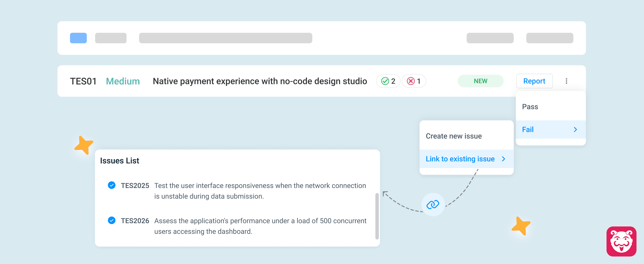Viewport: 644px width, 264px height.
Task: Select the TES2025 issue ID
Action: [x=135, y=186]
